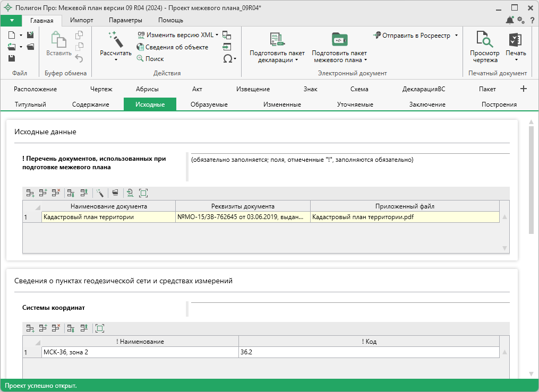Click the Кадастровый план территории.pdf cell
539x392 pixels.
[404, 216]
